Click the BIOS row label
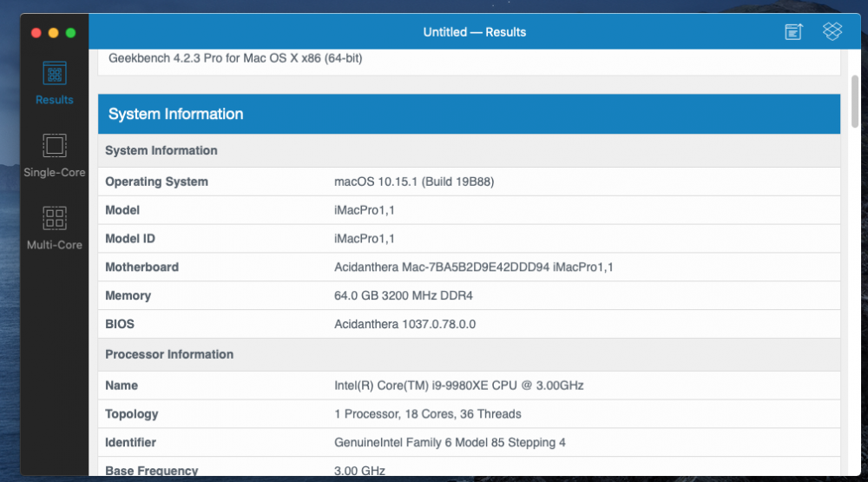Viewport: 868px width, 482px height. (x=120, y=324)
